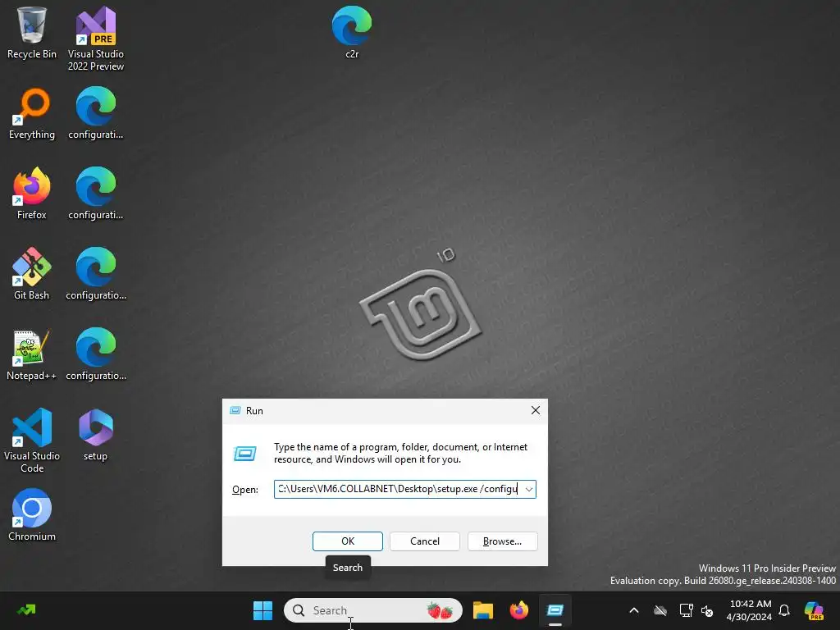This screenshot has width=840, height=630.
Task: Click the Browse... button
Action: [503, 541]
